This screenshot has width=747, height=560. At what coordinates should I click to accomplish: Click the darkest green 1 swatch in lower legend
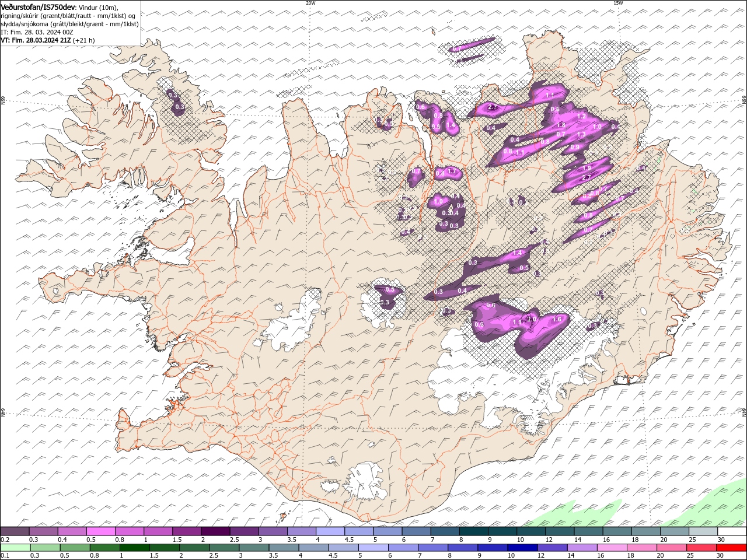[135, 548]
